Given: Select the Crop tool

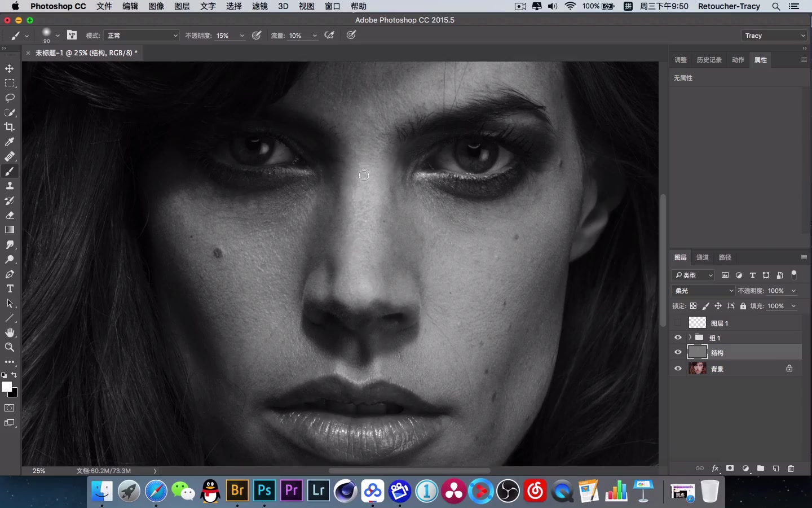Looking at the screenshot, I should [10, 127].
